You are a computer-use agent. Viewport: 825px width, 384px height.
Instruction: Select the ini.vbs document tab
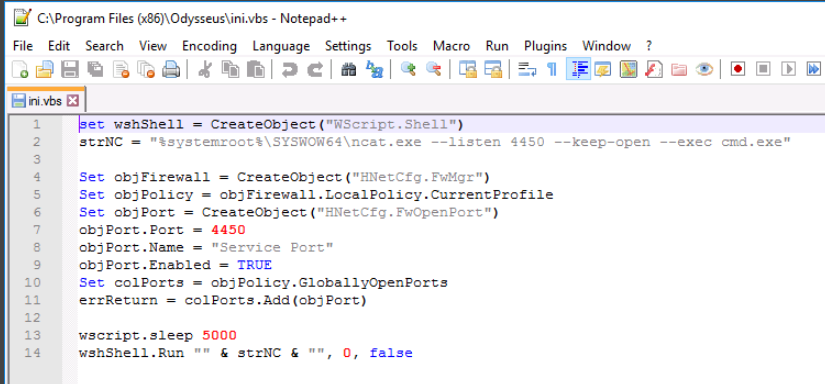click(x=45, y=100)
